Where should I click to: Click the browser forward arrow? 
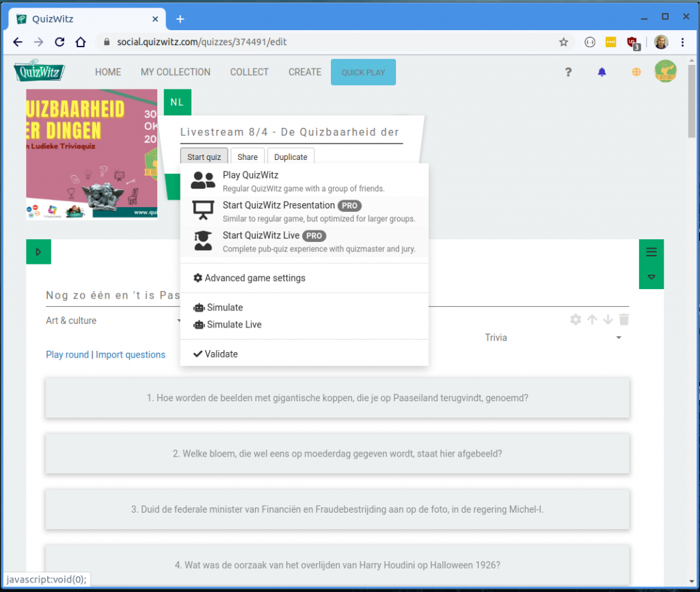(x=39, y=42)
